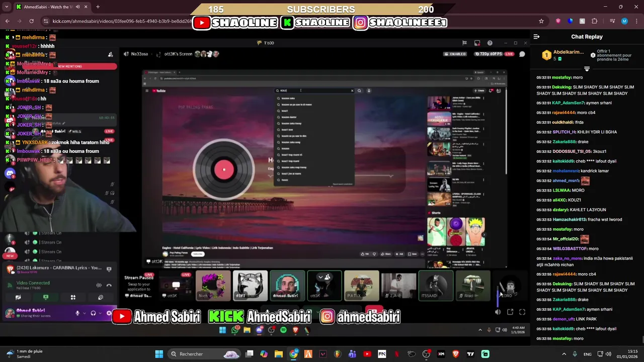
Task: Open Chrome tab search dropdown
Action: point(7,7)
